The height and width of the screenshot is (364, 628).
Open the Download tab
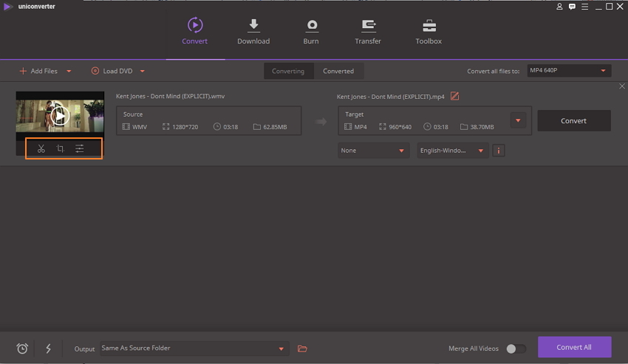253,31
